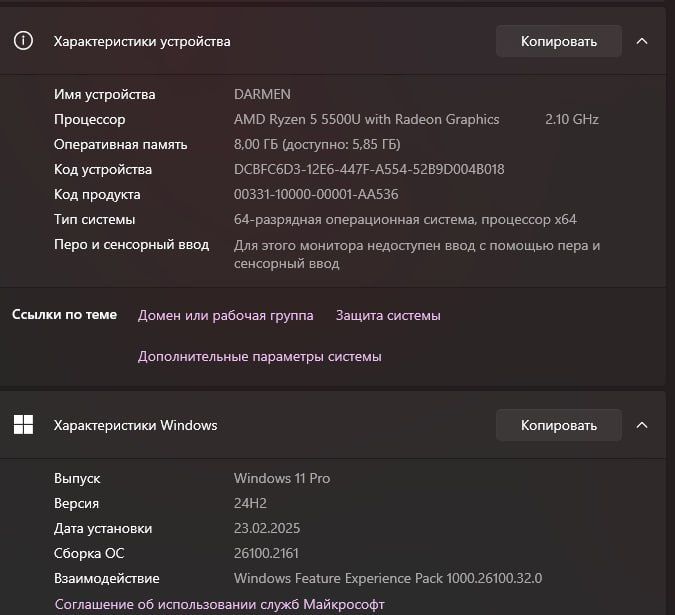Open the Защита системы link
675x615 pixels.
click(388, 315)
